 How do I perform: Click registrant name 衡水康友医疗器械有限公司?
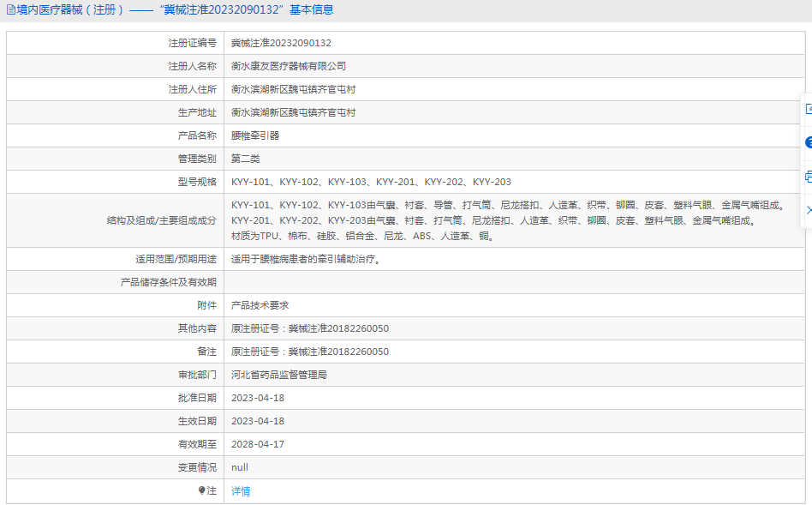[289, 66]
